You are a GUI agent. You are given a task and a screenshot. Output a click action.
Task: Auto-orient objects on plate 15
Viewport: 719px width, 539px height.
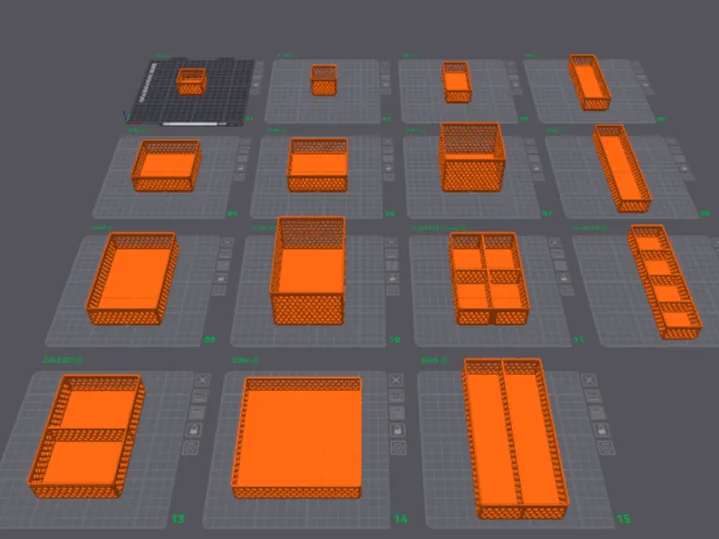[x=593, y=396]
